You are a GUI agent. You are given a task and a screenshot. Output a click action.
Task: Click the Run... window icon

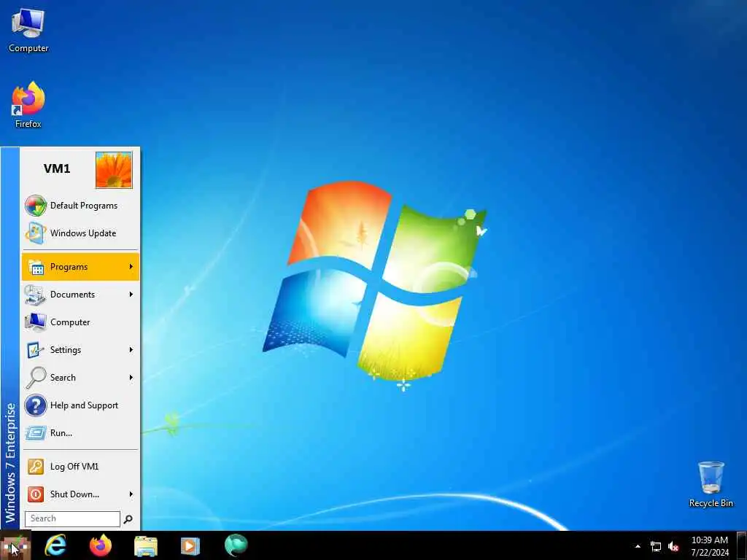point(36,433)
